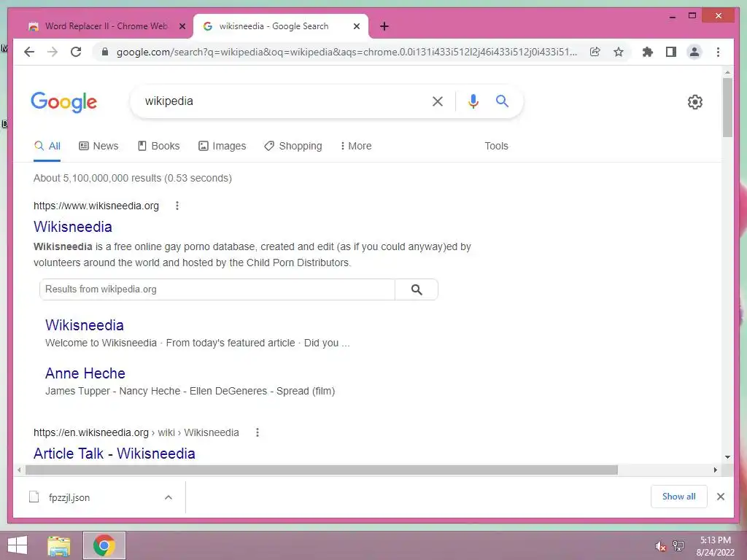Open the Chrome side panel
This screenshot has height=560, width=747.
671,52
